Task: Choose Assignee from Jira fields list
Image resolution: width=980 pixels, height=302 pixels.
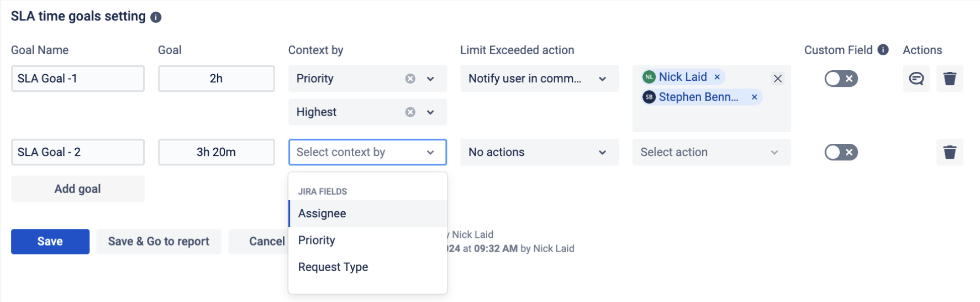Action: pyautogui.click(x=323, y=214)
